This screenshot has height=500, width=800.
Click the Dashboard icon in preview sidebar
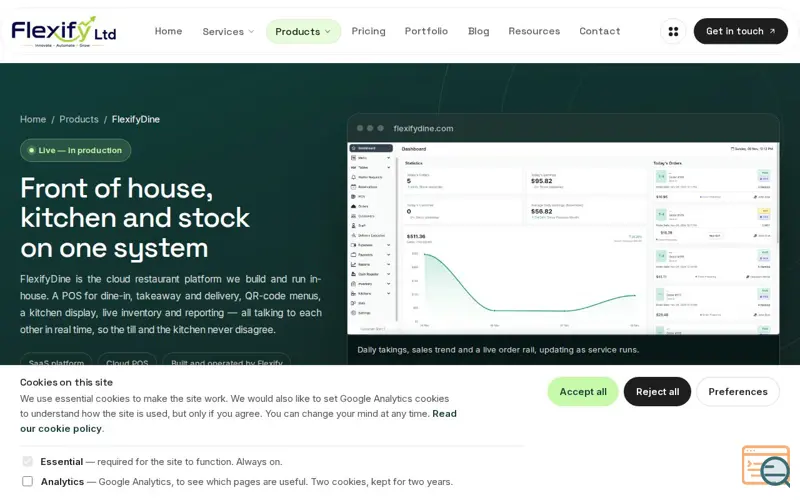click(354, 148)
